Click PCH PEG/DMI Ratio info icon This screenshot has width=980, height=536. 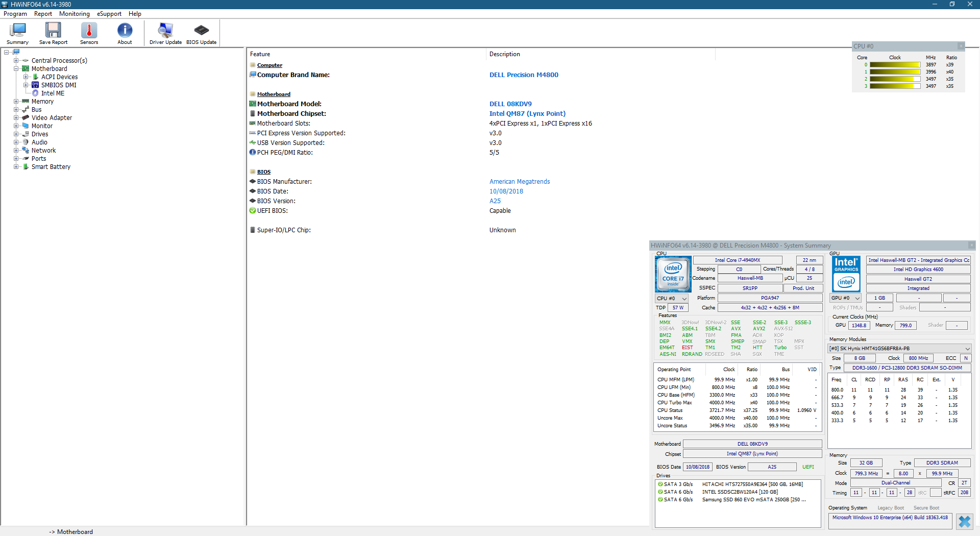pyautogui.click(x=252, y=153)
